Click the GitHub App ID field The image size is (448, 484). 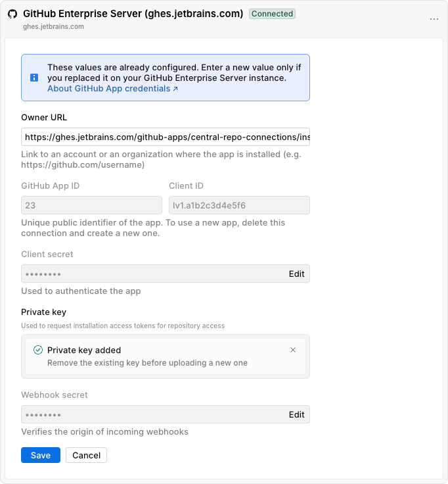(91, 205)
